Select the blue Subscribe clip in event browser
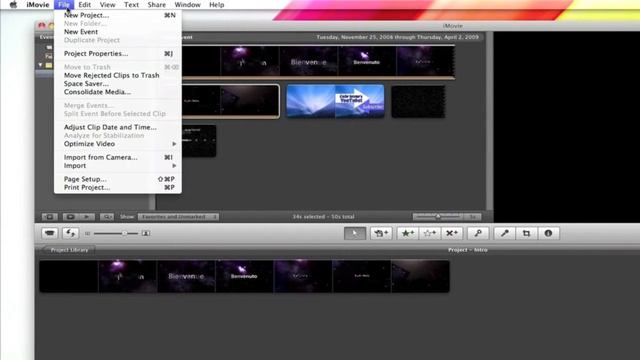The image size is (640, 360). pos(335,101)
